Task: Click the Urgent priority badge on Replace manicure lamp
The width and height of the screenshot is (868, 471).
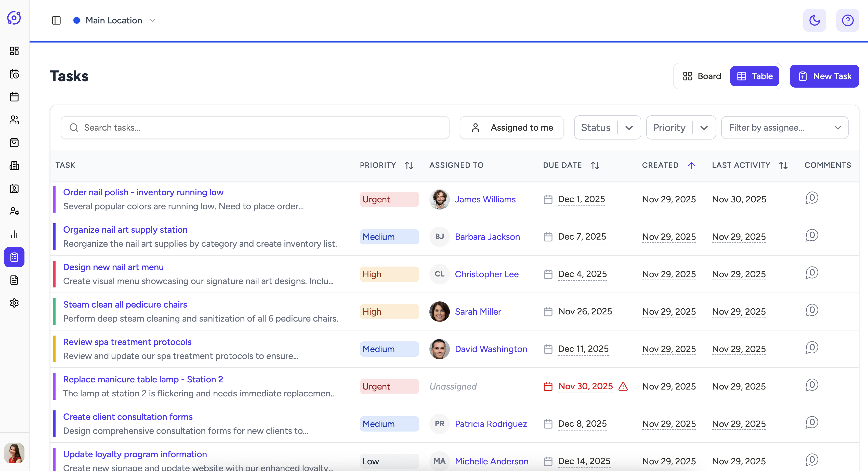Action: (x=389, y=386)
